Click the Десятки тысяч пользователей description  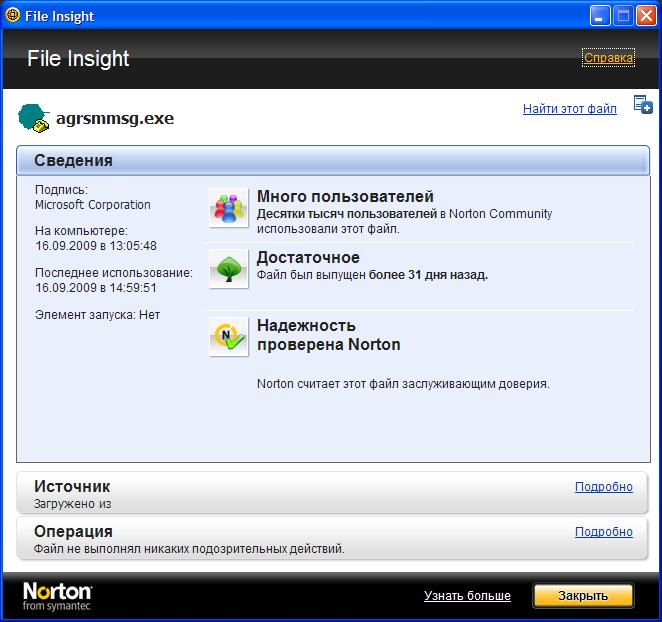(404, 221)
